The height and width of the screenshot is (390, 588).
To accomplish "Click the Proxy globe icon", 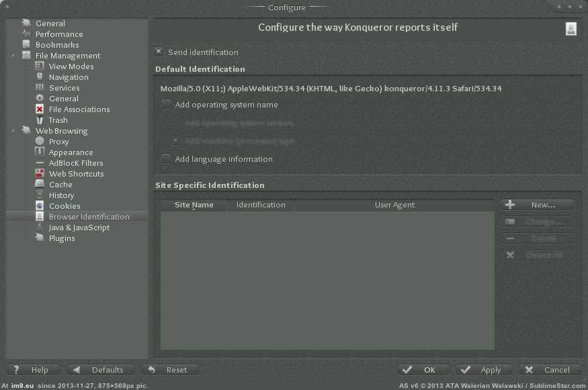I will 40,141.
